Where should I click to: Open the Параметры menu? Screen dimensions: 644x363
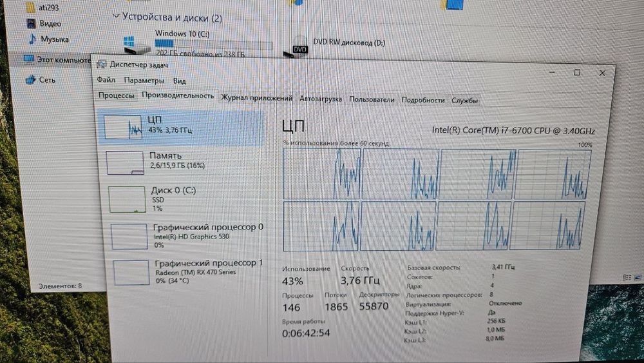[x=144, y=80]
